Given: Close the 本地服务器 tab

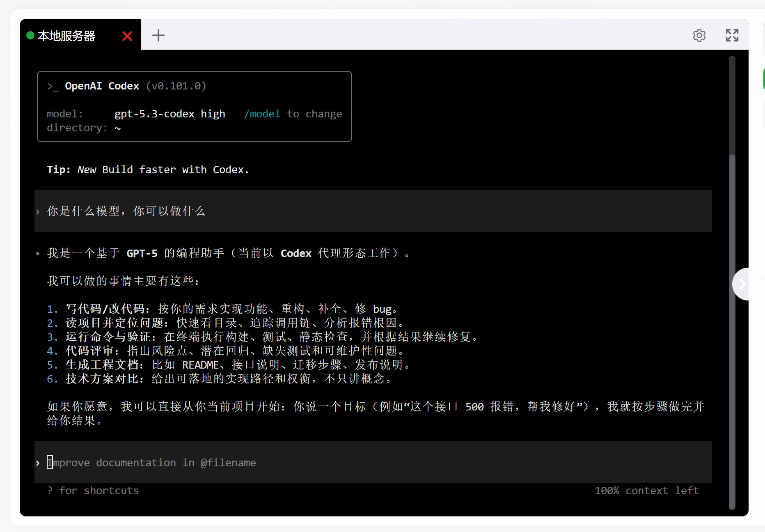Looking at the screenshot, I should (x=127, y=36).
